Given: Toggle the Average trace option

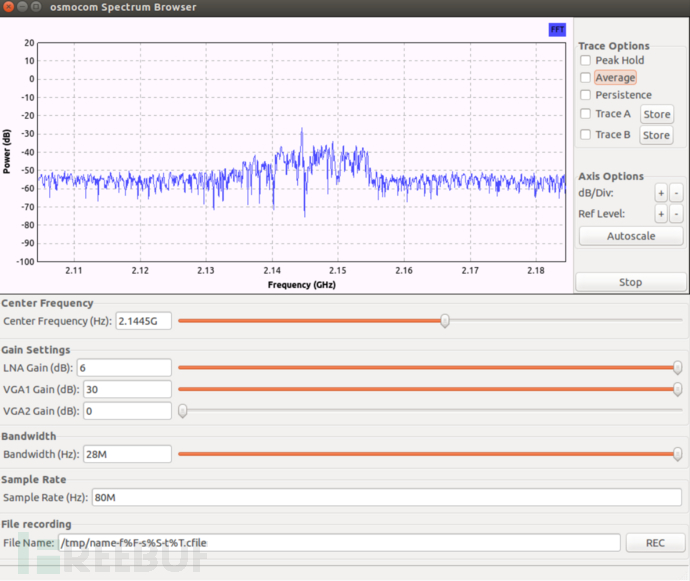Looking at the screenshot, I should point(586,78).
